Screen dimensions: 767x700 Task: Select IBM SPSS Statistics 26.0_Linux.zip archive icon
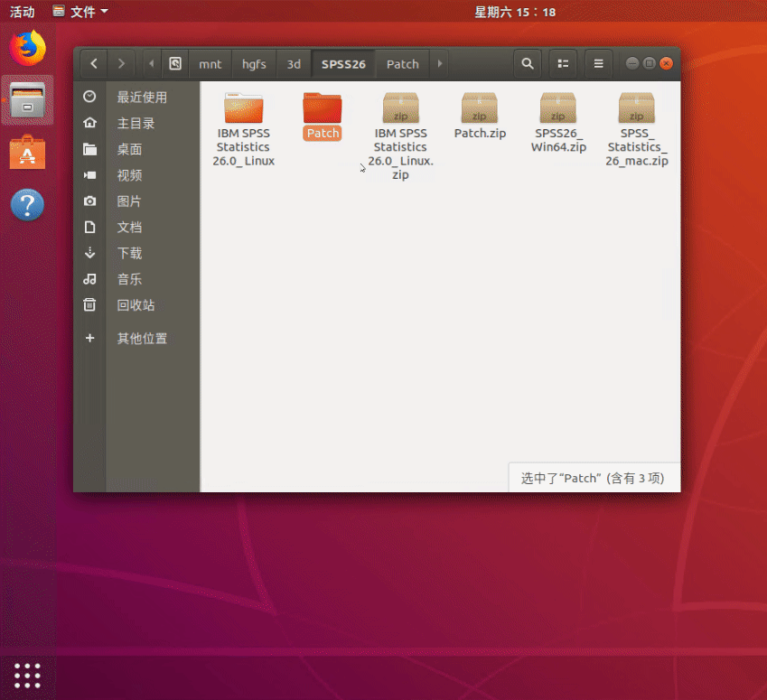[x=400, y=107]
